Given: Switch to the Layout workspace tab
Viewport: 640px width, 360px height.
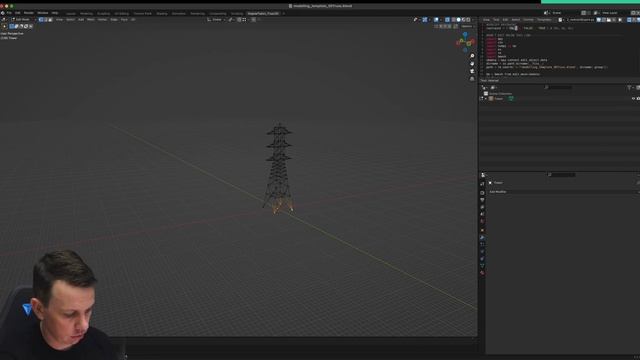Looking at the screenshot, I should click(x=71, y=13).
